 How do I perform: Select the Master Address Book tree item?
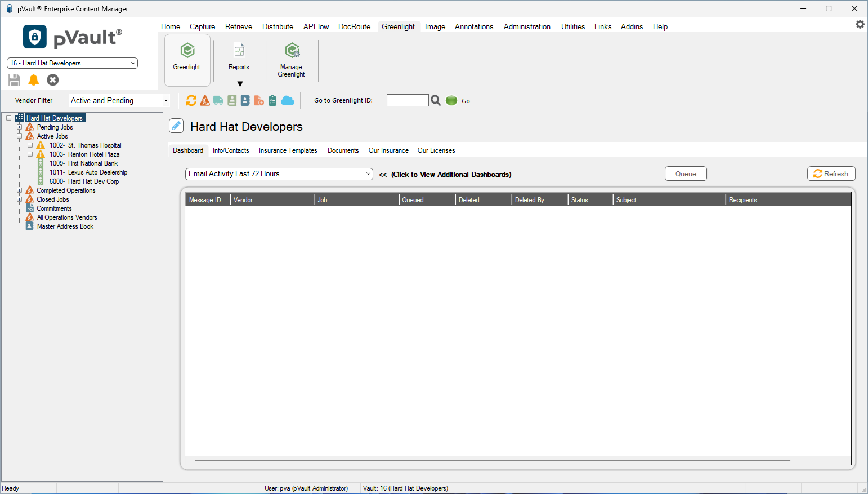click(65, 226)
